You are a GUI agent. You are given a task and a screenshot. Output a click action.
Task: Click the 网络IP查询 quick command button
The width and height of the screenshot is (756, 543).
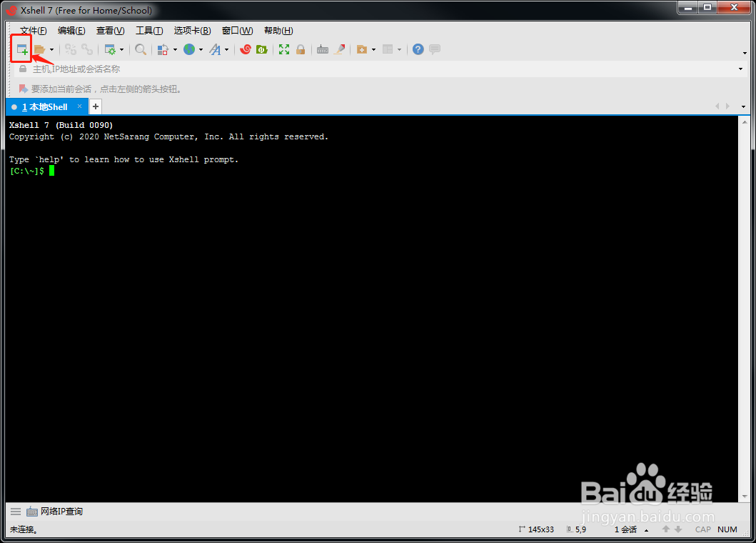54,512
